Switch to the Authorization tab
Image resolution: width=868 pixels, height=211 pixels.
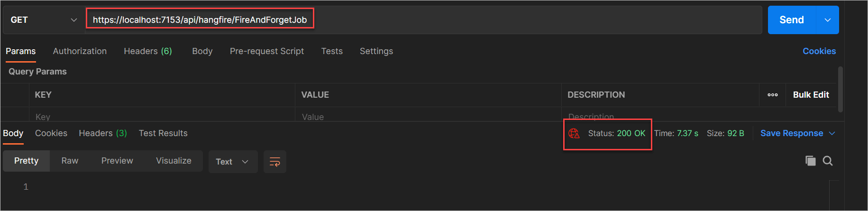point(80,51)
